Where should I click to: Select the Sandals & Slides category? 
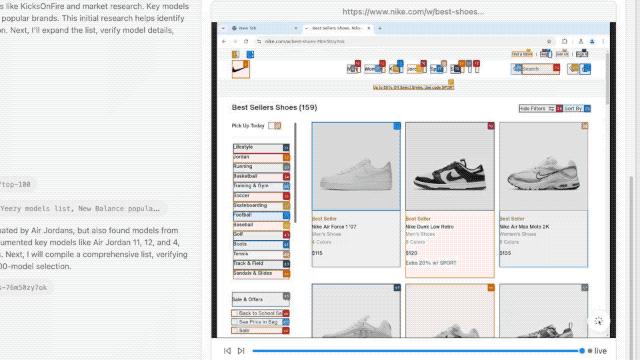point(261,273)
